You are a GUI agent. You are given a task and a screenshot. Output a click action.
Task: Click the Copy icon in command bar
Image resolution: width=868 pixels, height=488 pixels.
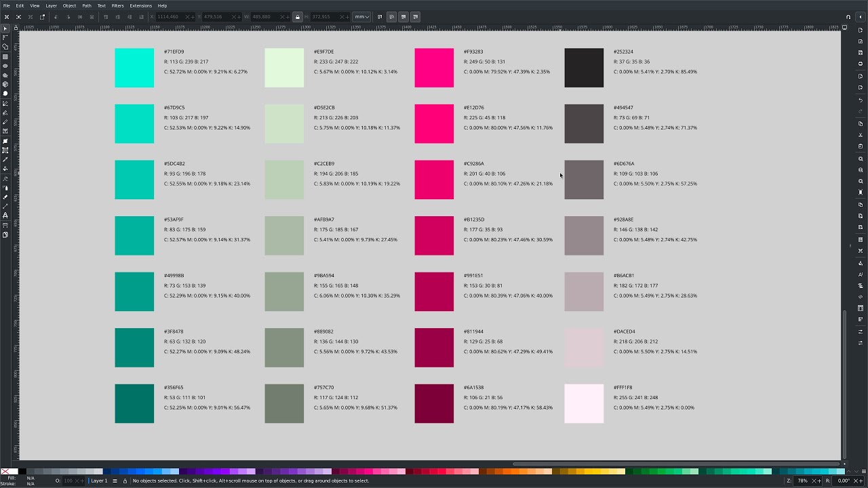861,123
